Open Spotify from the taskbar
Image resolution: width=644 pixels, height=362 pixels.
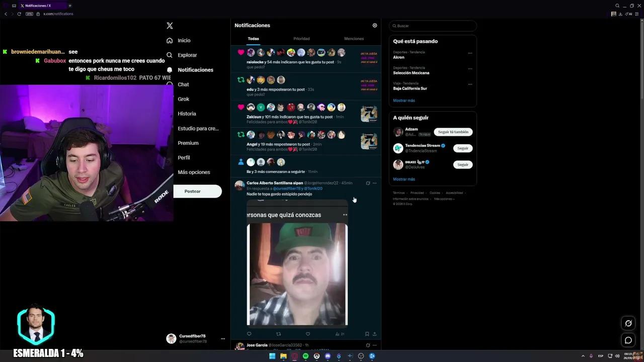click(x=305, y=356)
